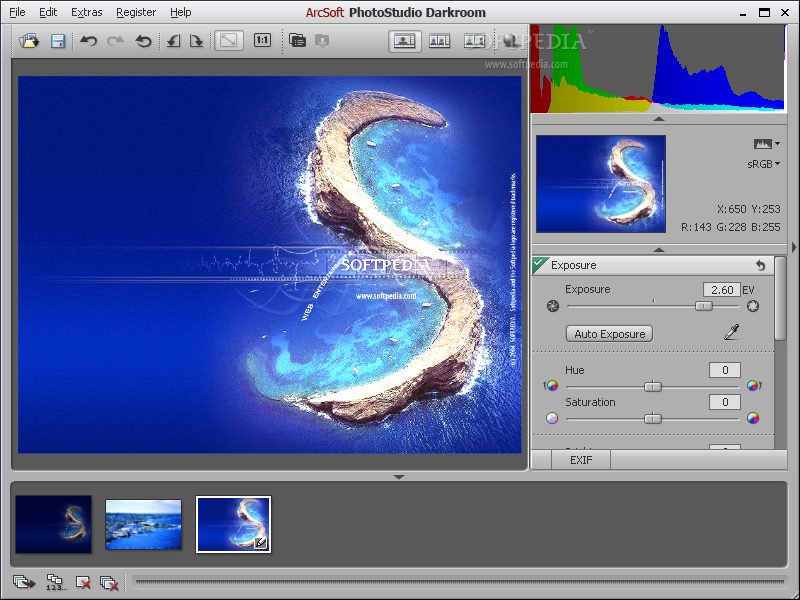The height and width of the screenshot is (600, 800).
Task: Adjust the Exposure slider handle
Action: click(x=704, y=306)
